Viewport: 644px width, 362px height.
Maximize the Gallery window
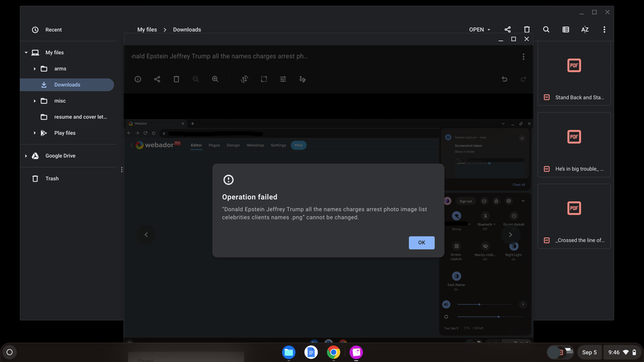(513, 39)
